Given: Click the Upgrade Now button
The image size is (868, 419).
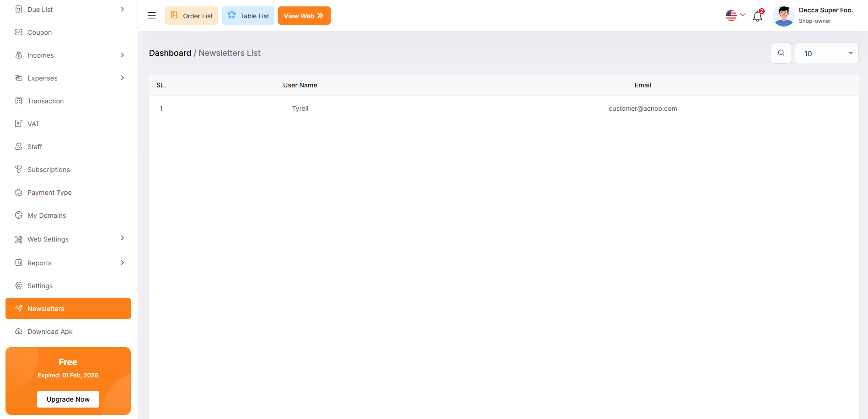Looking at the screenshot, I should pyautogui.click(x=68, y=399).
